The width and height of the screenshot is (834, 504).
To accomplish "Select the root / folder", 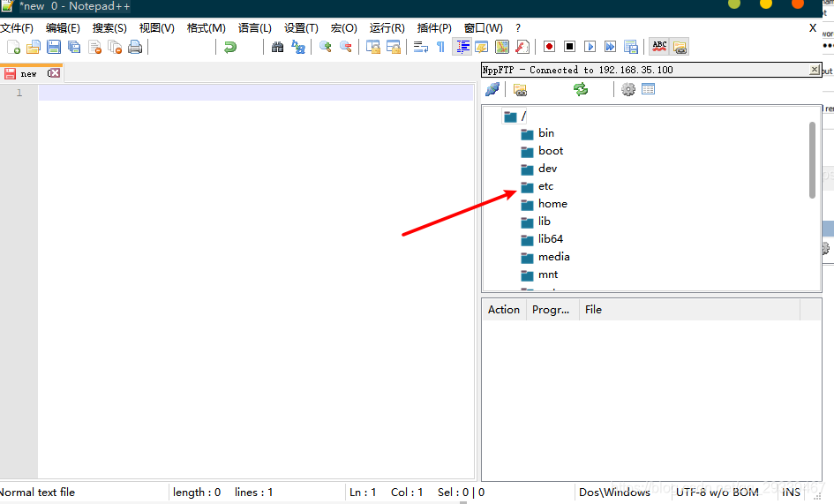I will tap(516, 116).
